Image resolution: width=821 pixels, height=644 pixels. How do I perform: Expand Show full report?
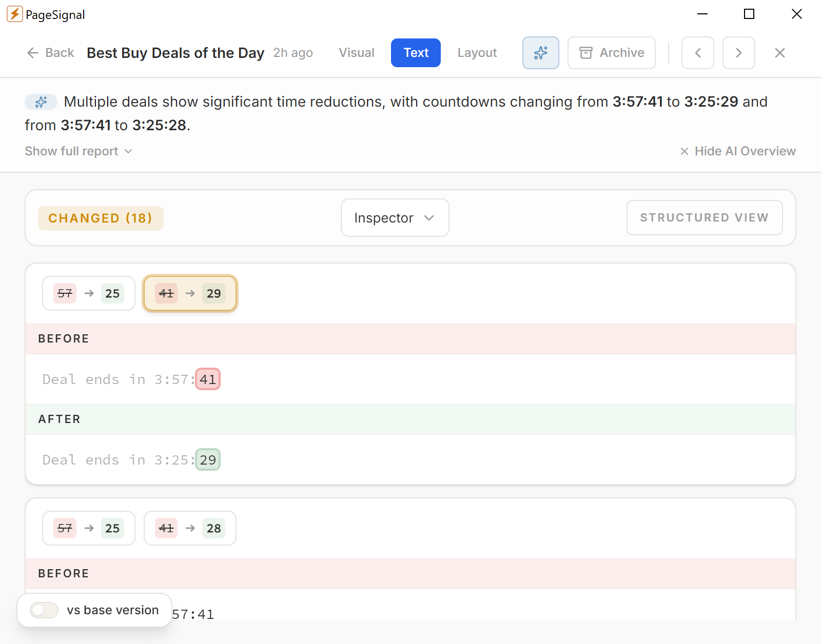click(x=79, y=151)
